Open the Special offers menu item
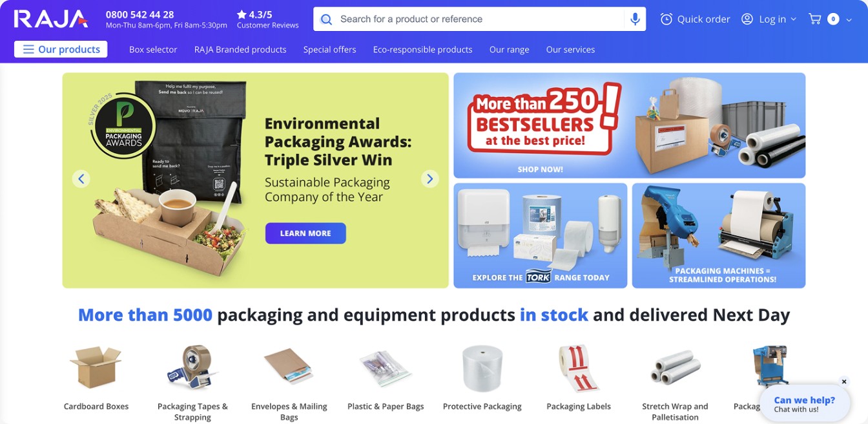Image resolution: width=868 pixels, height=424 pixels. (330, 50)
